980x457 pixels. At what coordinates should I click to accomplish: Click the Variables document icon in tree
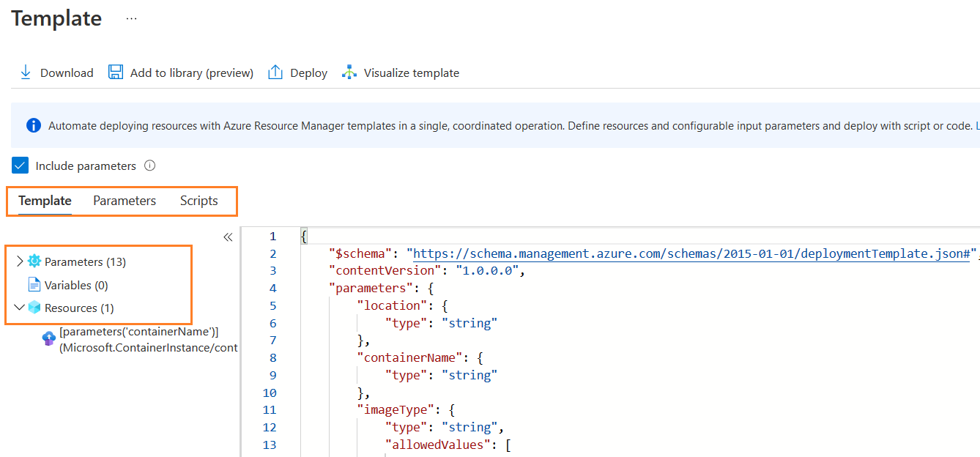pos(34,285)
